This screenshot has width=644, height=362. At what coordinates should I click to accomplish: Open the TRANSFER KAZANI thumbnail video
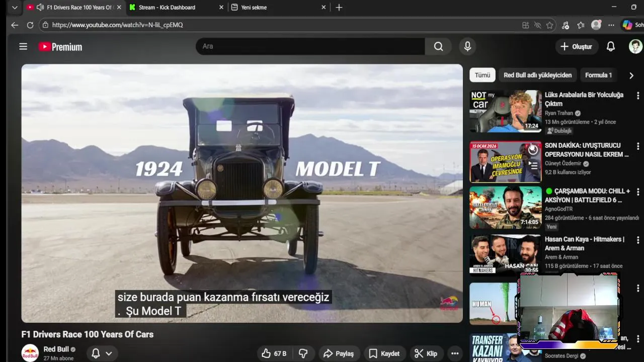tap(494, 348)
